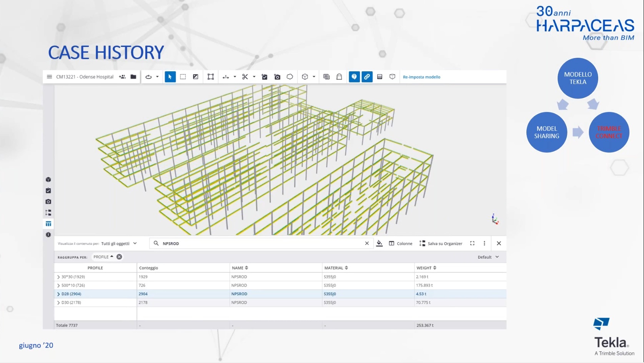Expand the D28 (2904) group row

58,294
